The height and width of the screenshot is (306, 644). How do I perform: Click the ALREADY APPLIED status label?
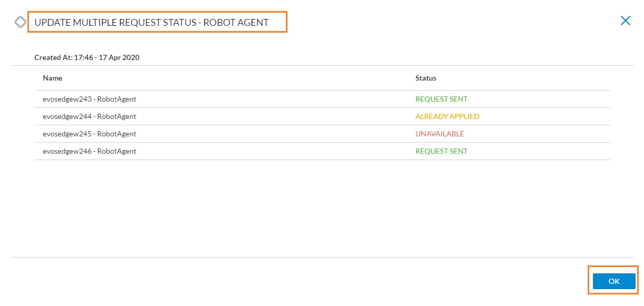coord(447,116)
